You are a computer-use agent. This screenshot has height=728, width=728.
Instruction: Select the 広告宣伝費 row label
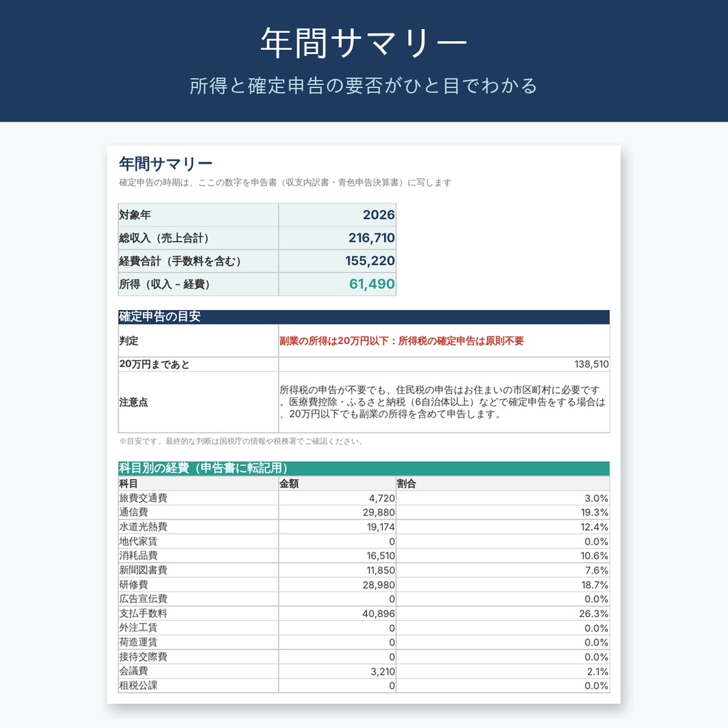pyautogui.click(x=143, y=599)
